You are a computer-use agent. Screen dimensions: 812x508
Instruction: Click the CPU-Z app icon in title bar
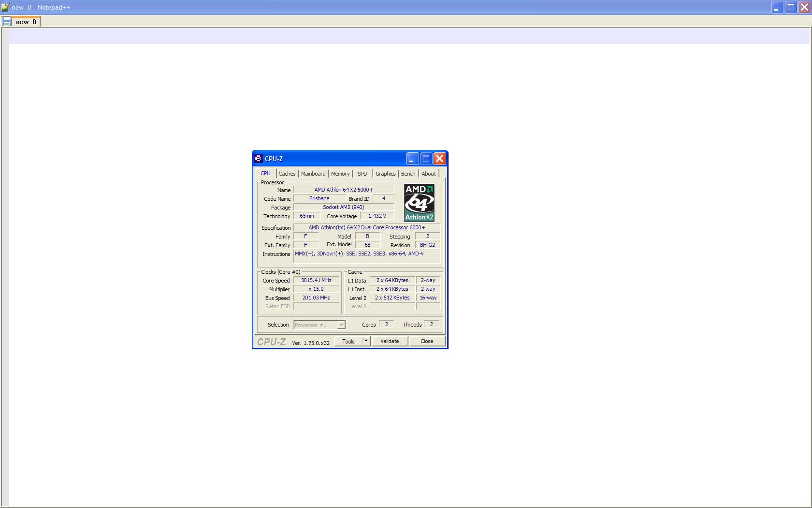pos(259,159)
